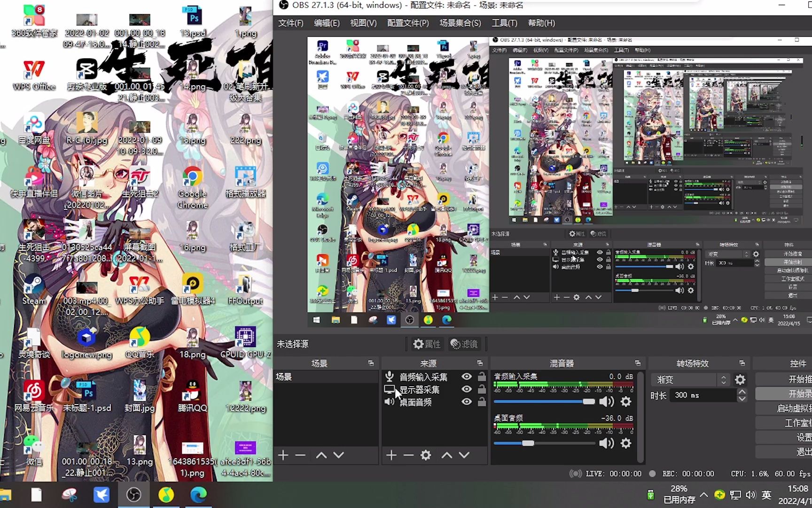Select the 场景 scene in the scenes list
812x508 pixels.
[326, 377]
